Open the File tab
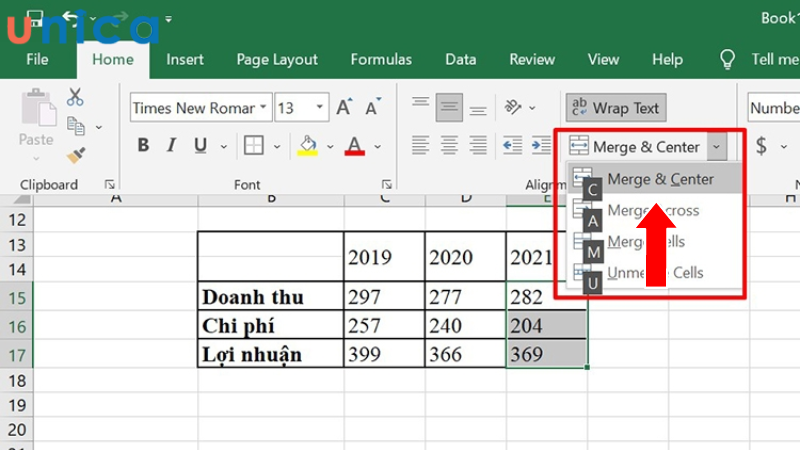 pyautogui.click(x=37, y=60)
